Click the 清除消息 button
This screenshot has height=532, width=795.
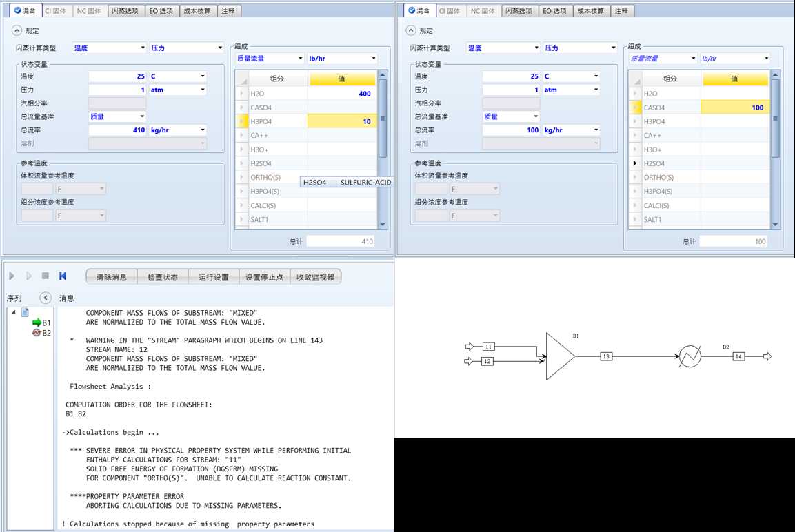(x=111, y=277)
